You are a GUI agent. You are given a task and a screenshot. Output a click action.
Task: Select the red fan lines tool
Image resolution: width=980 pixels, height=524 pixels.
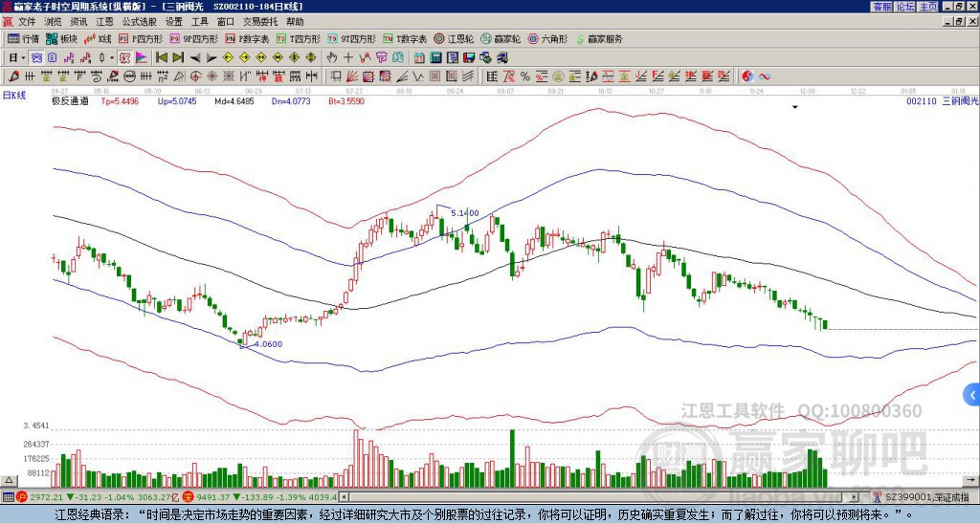pos(352,76)
